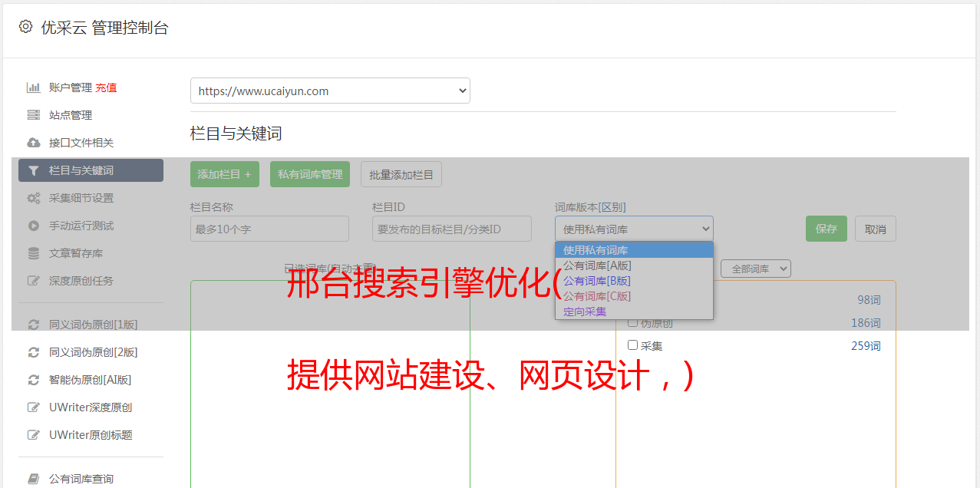Click the server icon for 站点管理

(34, 115)
